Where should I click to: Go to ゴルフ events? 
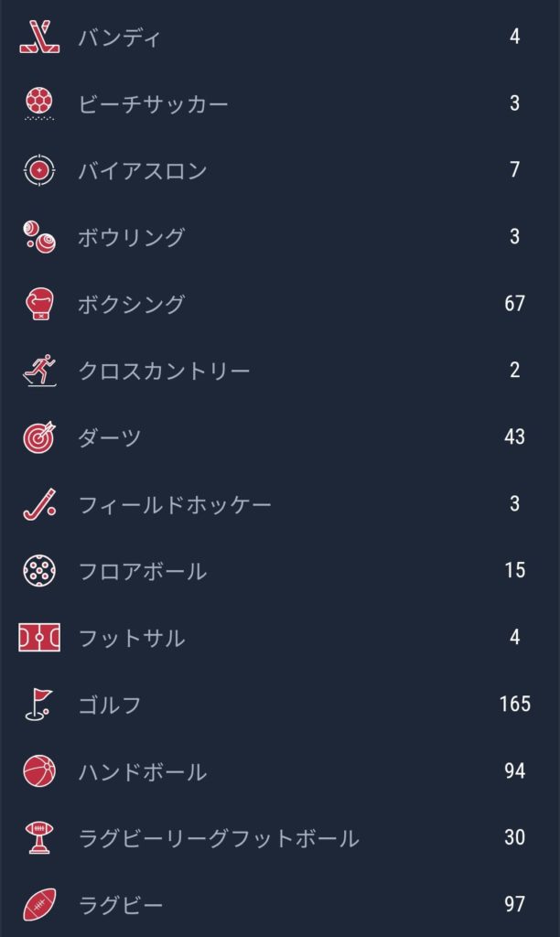pyautogui.click(x=110, y=705)
